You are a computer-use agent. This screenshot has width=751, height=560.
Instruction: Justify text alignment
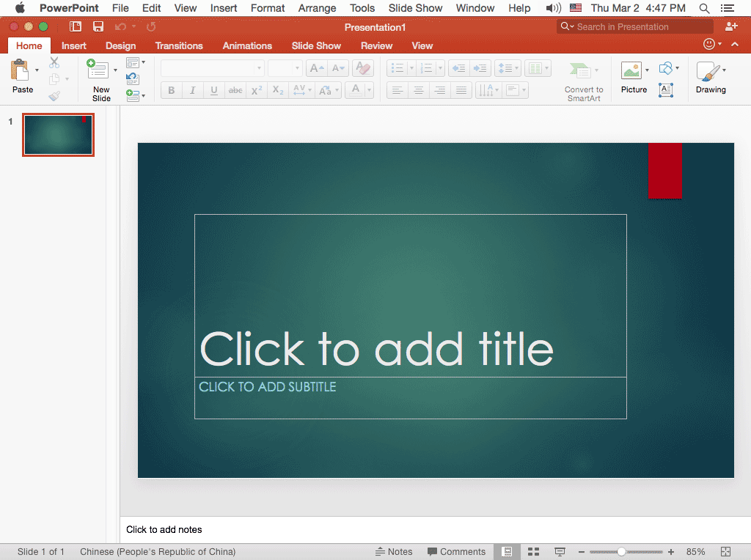461,90
